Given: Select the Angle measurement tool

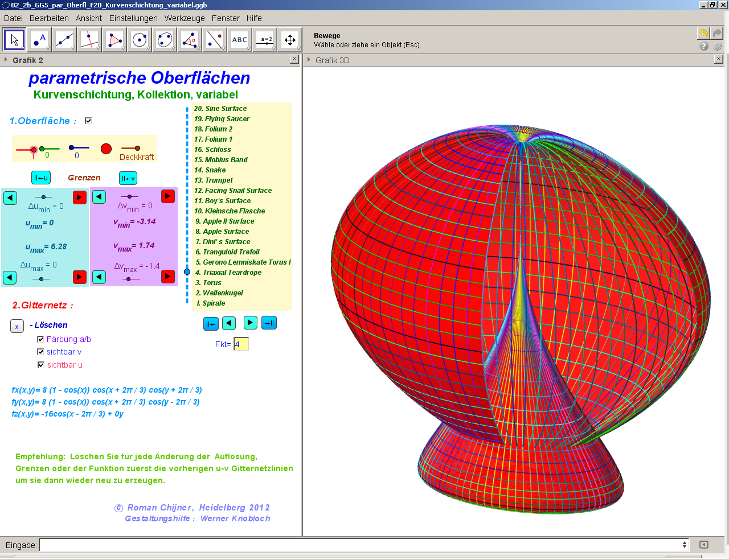Looking at the screenshot, I should coord(190,40).
